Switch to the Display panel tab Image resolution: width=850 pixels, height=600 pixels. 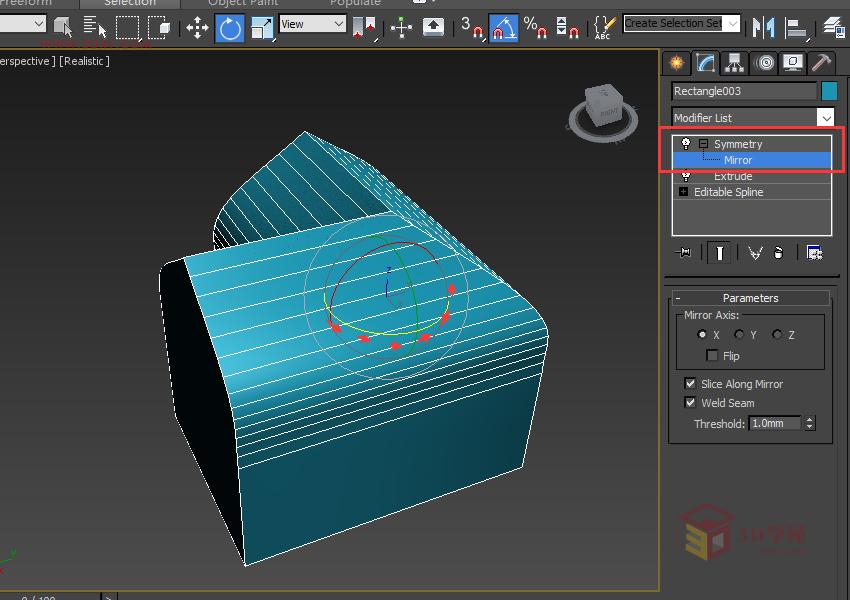[793, 63]
